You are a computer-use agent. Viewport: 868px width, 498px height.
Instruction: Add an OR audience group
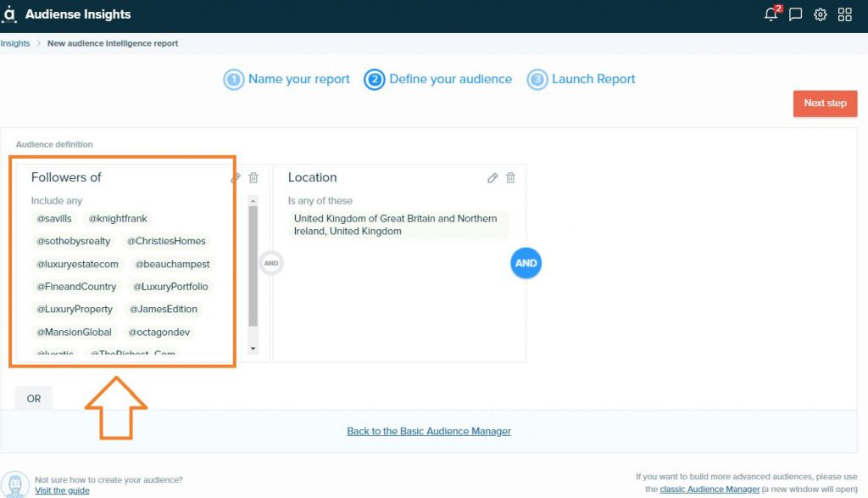(34, 398)
